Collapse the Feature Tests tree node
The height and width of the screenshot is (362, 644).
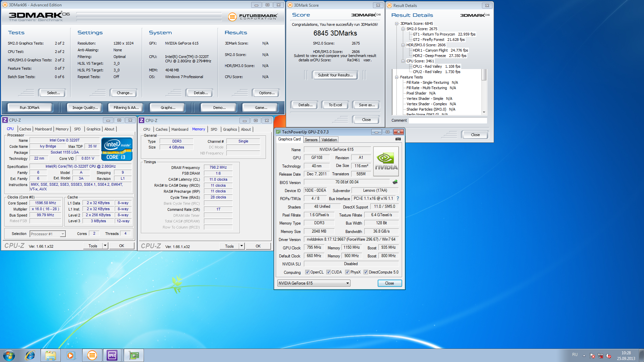396,77
